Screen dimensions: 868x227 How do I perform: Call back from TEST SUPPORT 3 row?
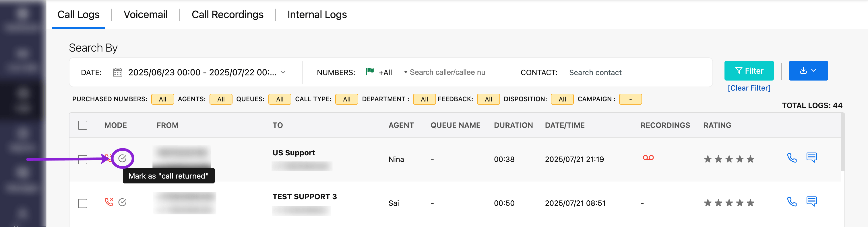coord(792,202)
